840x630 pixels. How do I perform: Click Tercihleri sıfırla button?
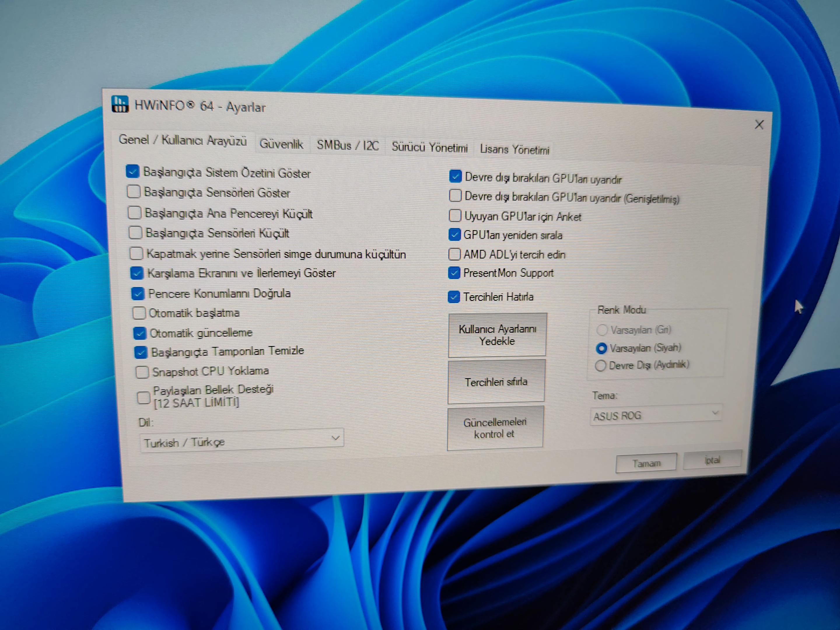click(496, 381)
